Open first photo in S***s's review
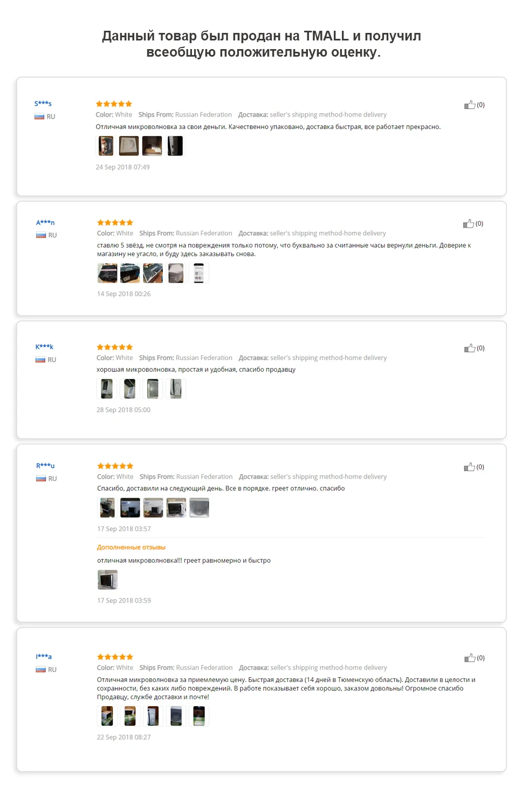The image size is (522, 812). point(106,146)
